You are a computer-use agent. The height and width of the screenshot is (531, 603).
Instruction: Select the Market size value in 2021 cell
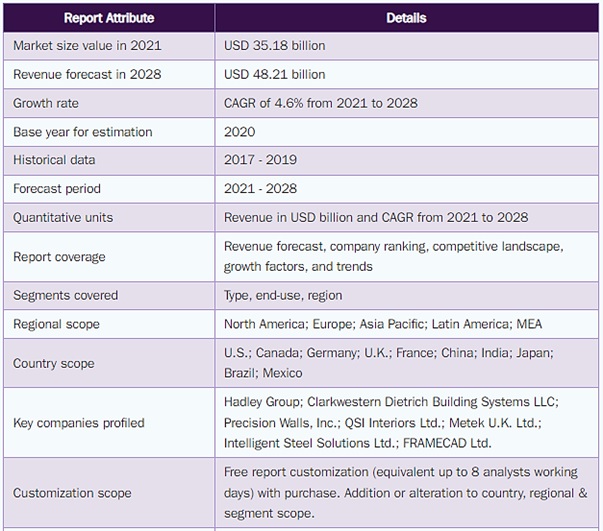click(87, 46)
